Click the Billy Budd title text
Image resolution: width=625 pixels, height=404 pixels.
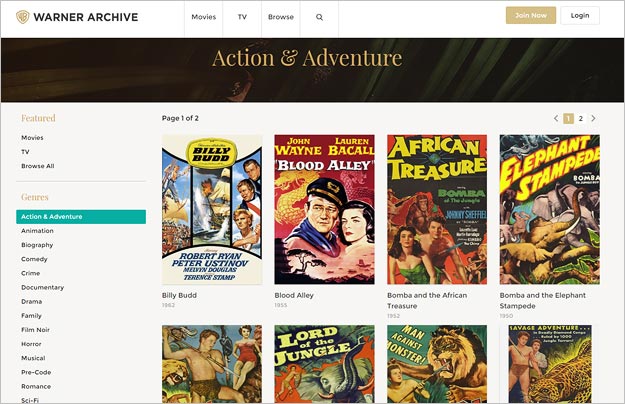[179, 295]
